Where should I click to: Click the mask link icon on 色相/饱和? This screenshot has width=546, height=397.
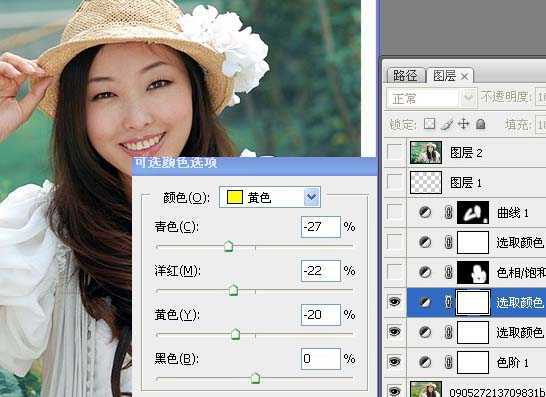(x=448, y=272)
